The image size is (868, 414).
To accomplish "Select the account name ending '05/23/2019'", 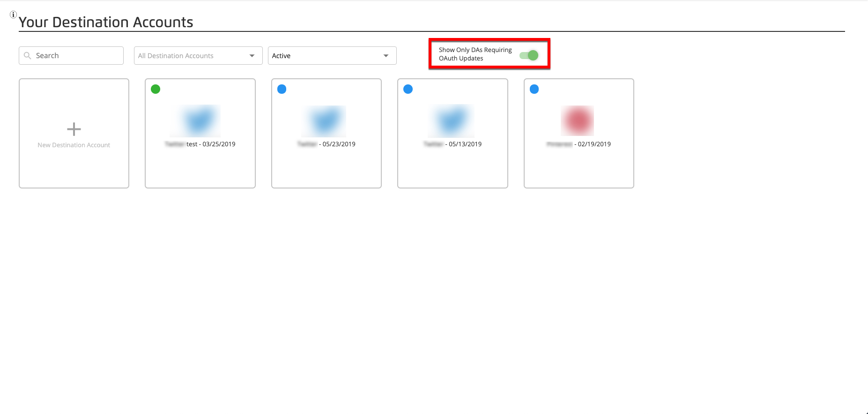I will tap(326, 144).
